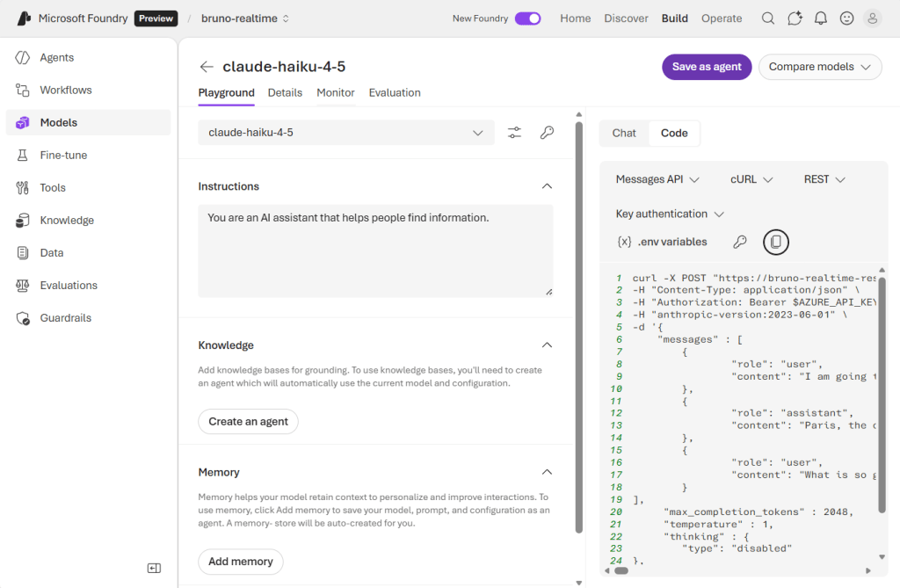
Task: Open the search icon in the top bar
Action: coord(768,18)
